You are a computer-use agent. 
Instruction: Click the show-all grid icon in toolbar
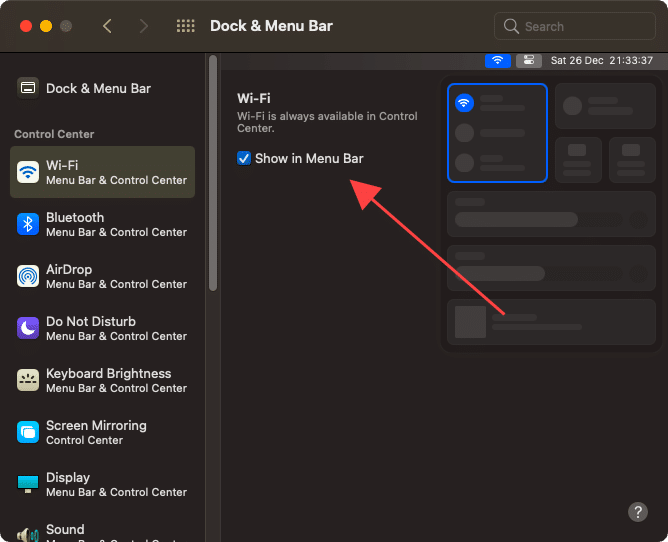pyautogui.click(x=185, y=26)
